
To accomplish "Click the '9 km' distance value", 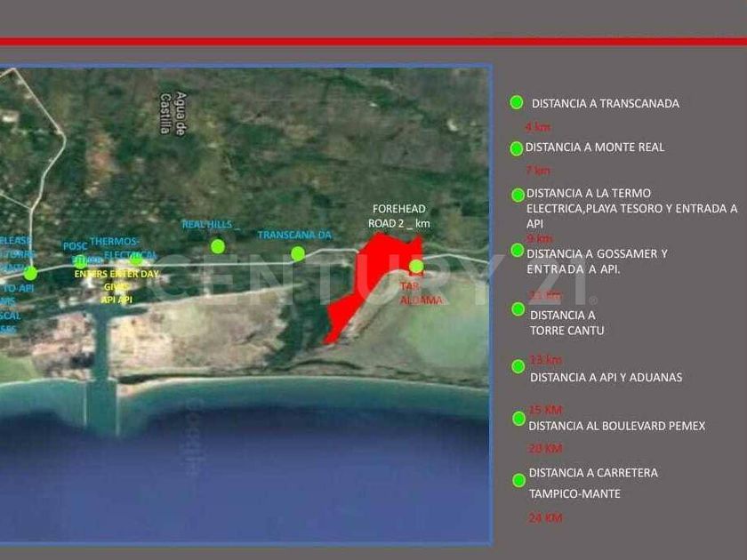I will click(x=539, y=238).
